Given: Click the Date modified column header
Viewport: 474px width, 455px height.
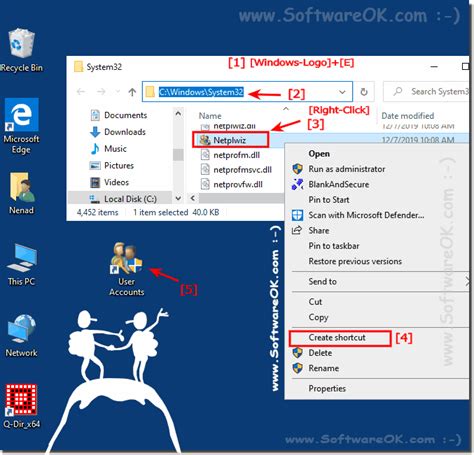Looking at the screenshot, I should coord(407,116).
